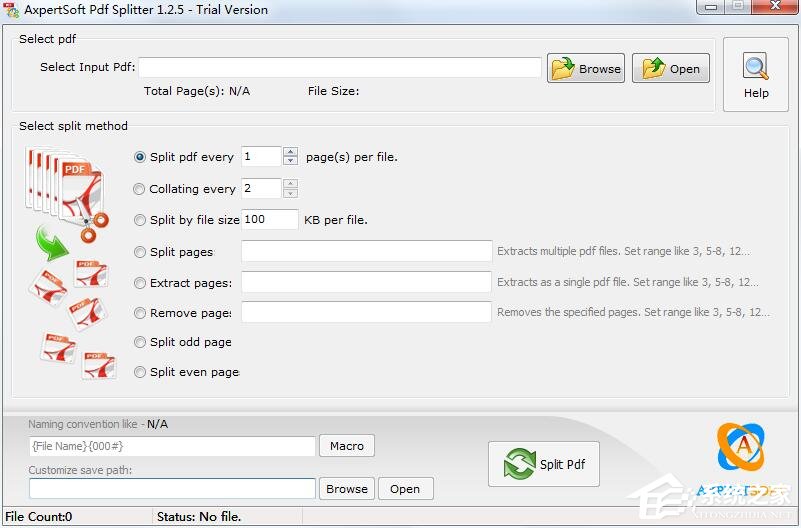The height and width of the screenshot is (528, 801).
Task: Click the green refresh icon on Split Pdf
Action: point(520,464)
